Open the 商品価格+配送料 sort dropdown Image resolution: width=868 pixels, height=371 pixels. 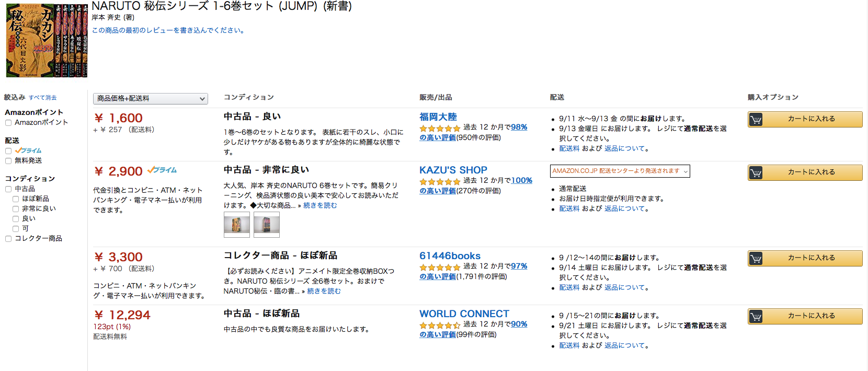coord(151,99)
